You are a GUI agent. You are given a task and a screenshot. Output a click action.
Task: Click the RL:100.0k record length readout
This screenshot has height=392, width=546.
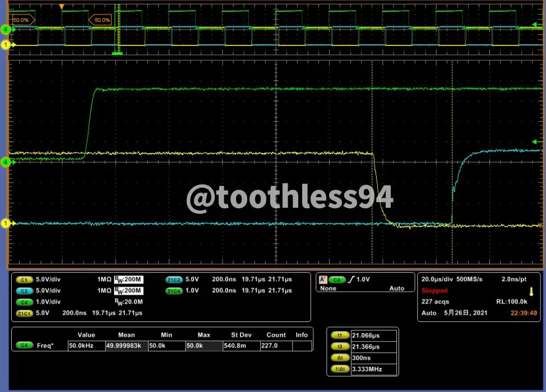click(512, 302)
